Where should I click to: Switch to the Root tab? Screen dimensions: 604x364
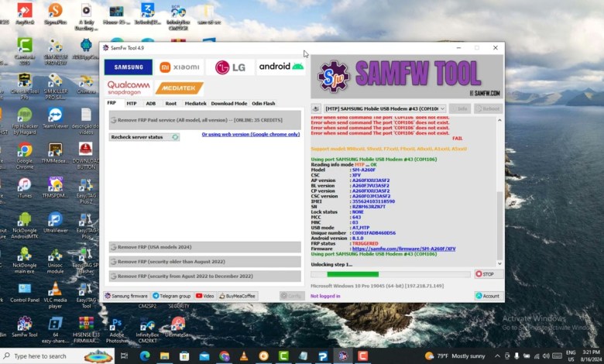point(170,103)
